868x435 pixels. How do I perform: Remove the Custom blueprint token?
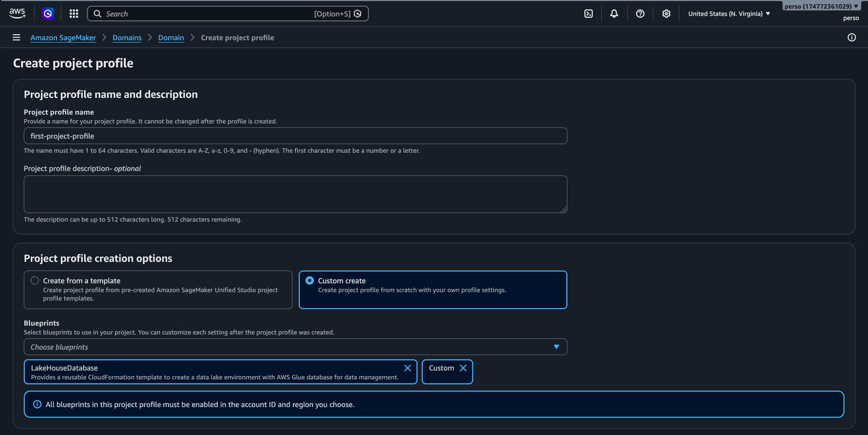pyautogui.click(x=463, y=368)
